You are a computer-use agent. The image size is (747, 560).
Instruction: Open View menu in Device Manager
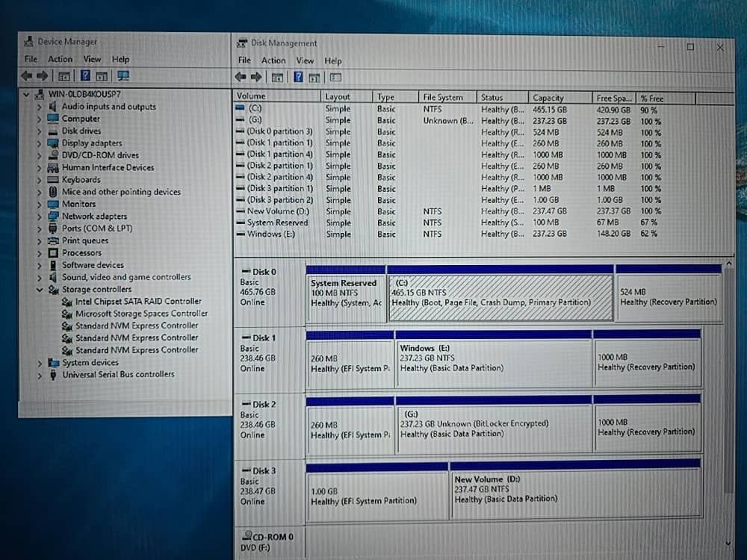[92, 59]
